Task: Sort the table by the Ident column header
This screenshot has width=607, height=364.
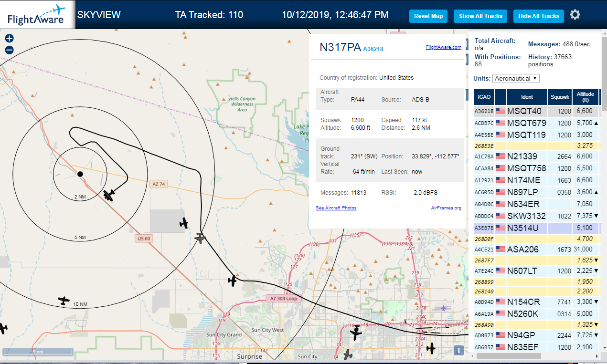Action: (x=527, y=97)
